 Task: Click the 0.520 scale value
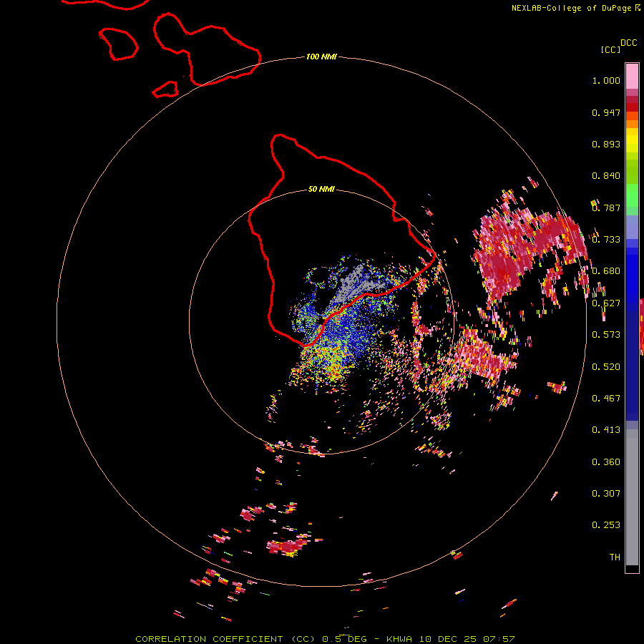pos(606,367)
